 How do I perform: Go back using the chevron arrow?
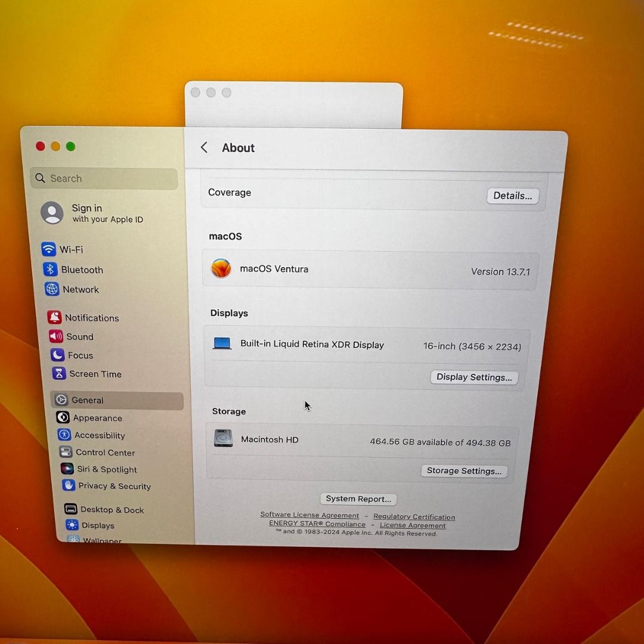[x=204, y=147]
